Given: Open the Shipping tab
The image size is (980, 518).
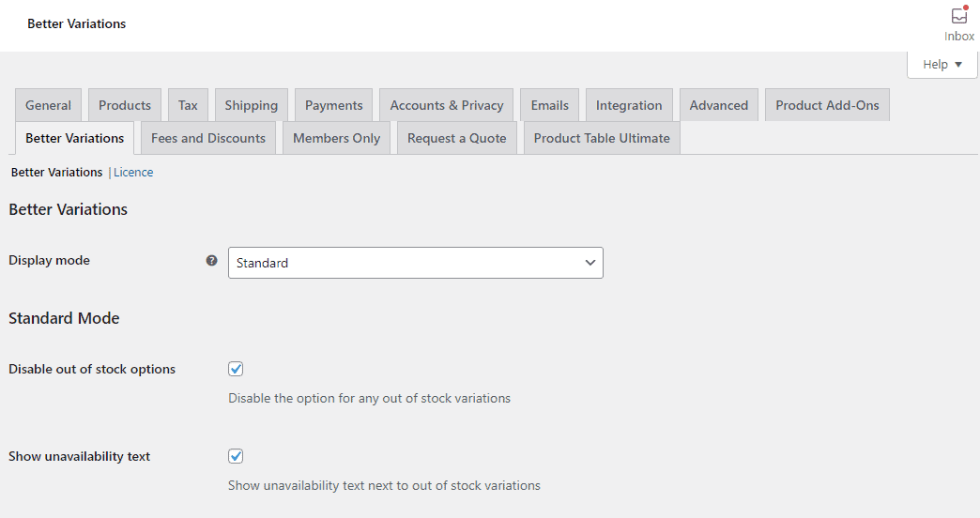Looking at the screenshot, I should click(252, 105).
